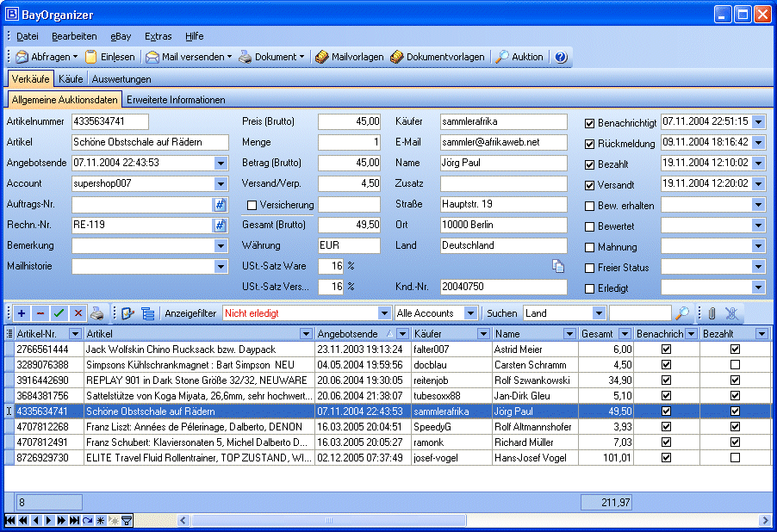Open the Käufer column filter dropdown
777x532 pixels.
(x=483, y=334)
